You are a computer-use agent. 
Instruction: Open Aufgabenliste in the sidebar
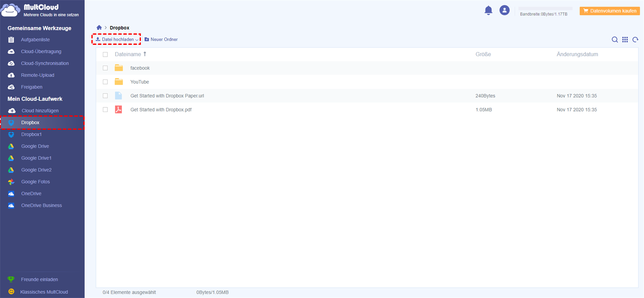[36, 40]
